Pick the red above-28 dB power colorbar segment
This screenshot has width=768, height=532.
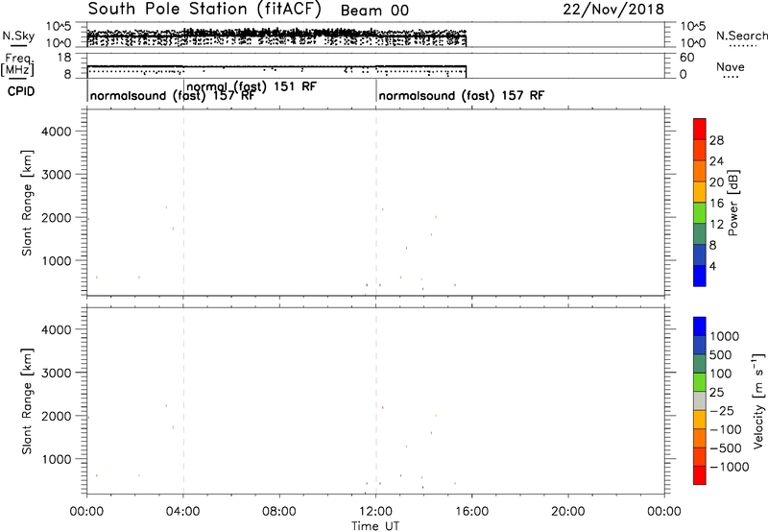[700, 129]
